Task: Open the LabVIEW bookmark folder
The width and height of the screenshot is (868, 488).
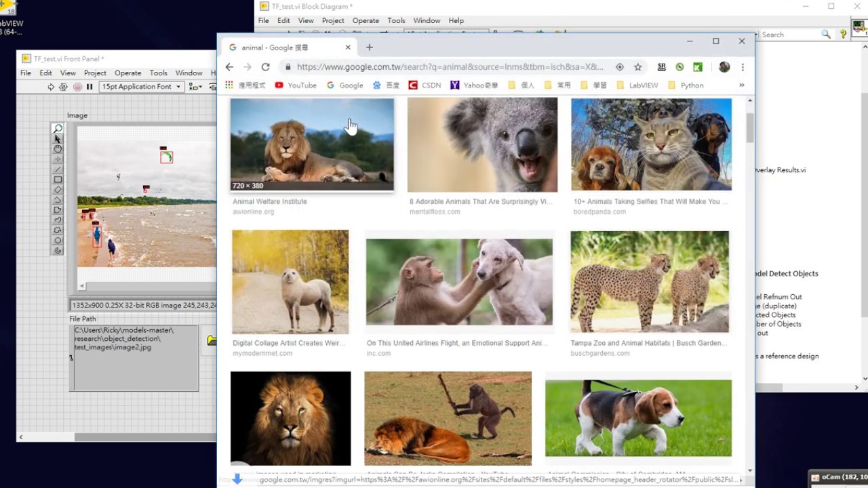Action: click(x=637, y=85)
